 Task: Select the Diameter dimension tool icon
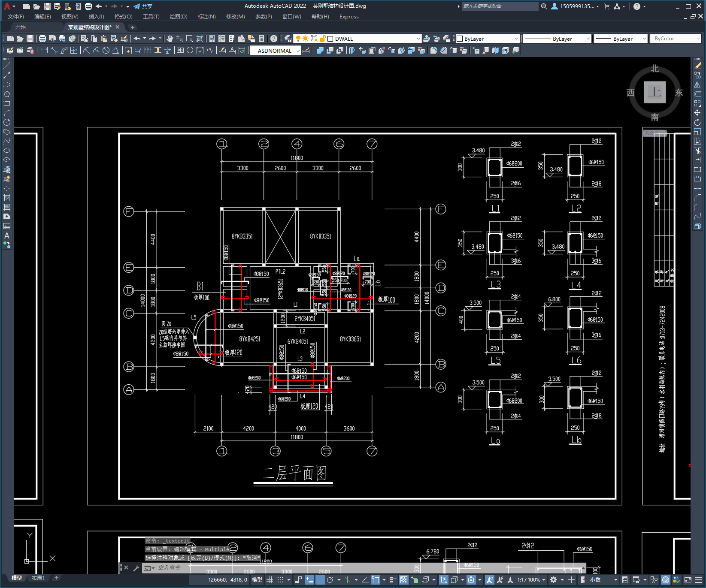click(x=106, y=50)
